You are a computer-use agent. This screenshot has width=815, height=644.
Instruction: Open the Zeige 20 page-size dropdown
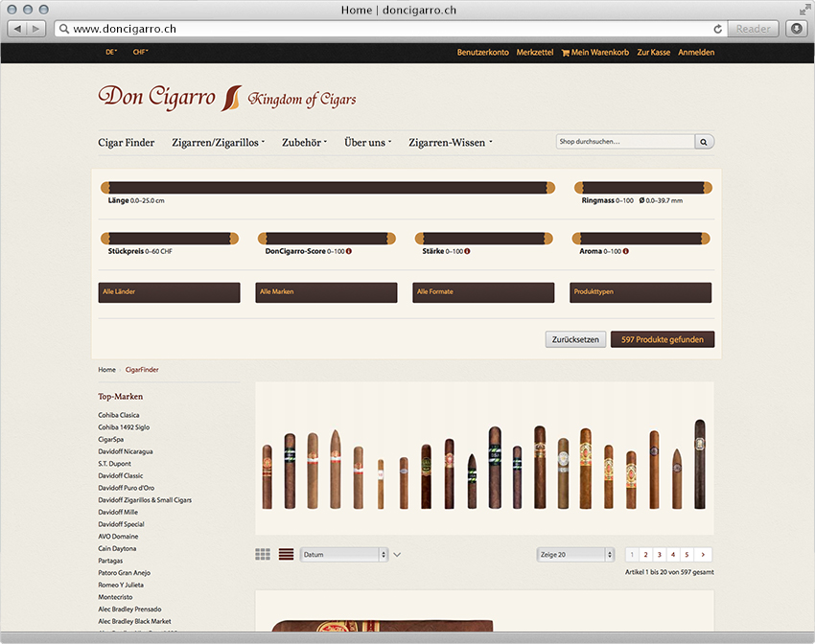pos(575,555)
